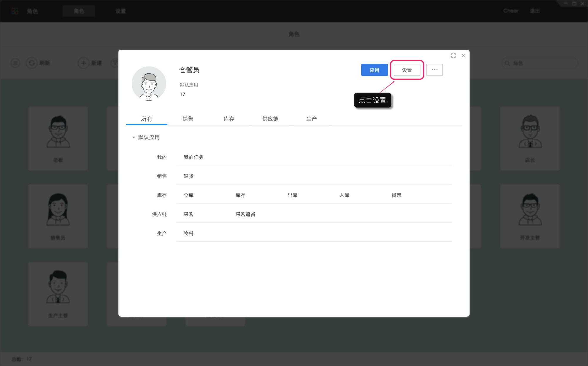Close the 仓管员 dialog
Image resolution: width=588 pixels, height=366 pixels.
[x=464, y=56]
